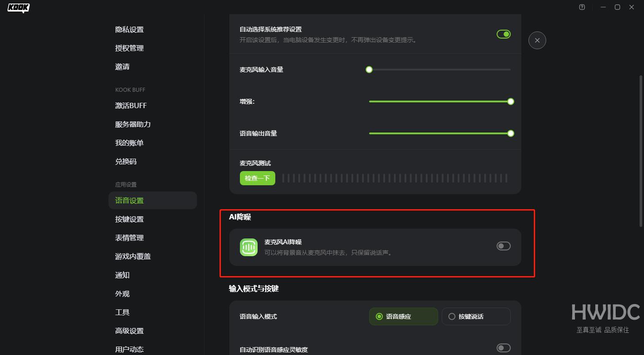Open 按键设置 page
Screen dimensions: 644x355
(153, 219)
